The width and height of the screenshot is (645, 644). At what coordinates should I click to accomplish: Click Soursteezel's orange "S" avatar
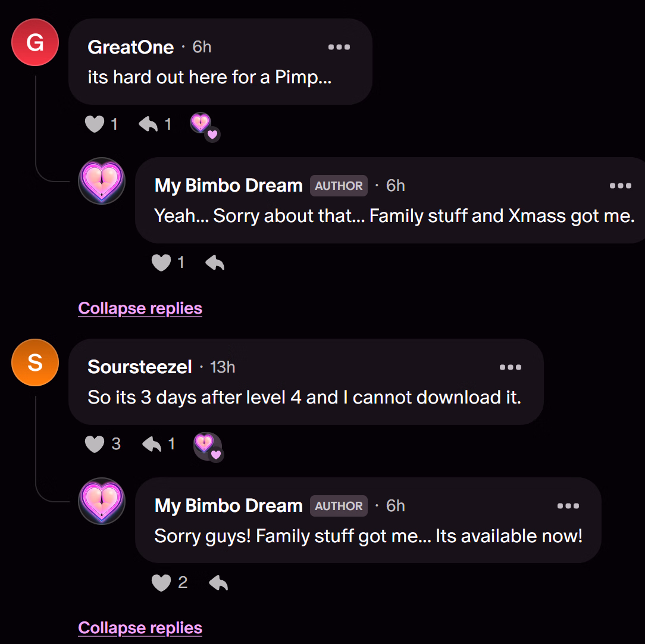[x=35, y=362]
